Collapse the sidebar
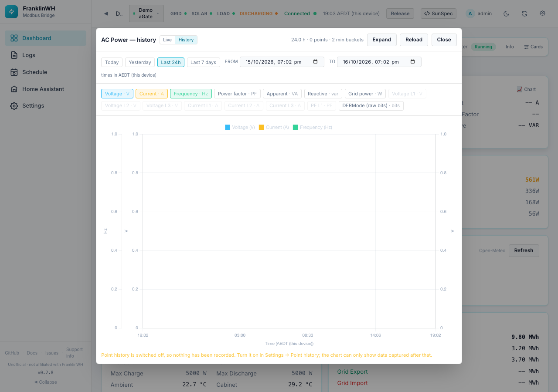Viewport: 558px width, 392px height. click(x=45, y=382)
